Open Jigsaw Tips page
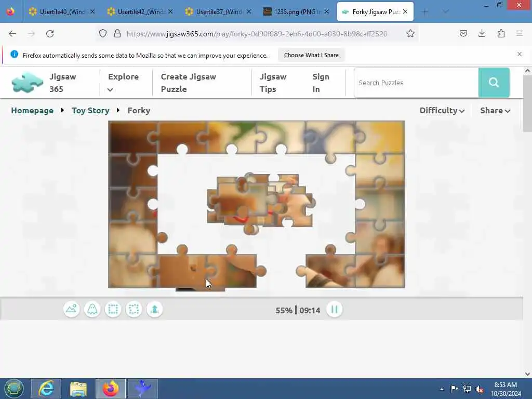Image resolution: width=532 pixels, height=399 pixels. point(273,83)
